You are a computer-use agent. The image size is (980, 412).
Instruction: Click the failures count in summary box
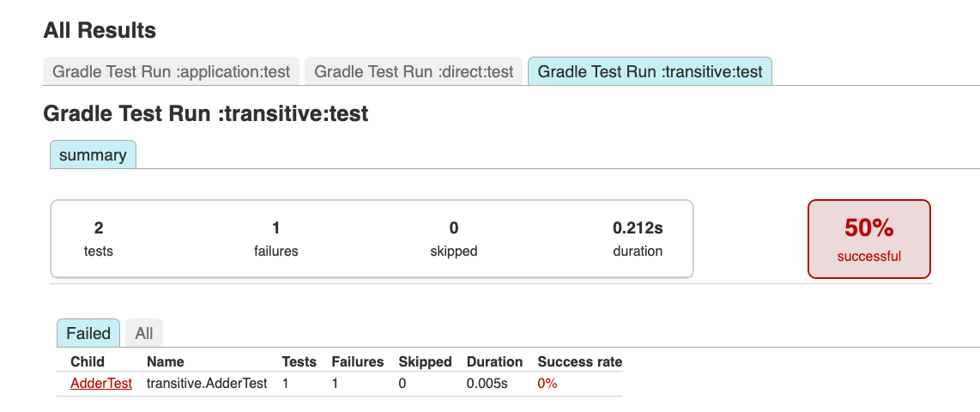(276, 228)
